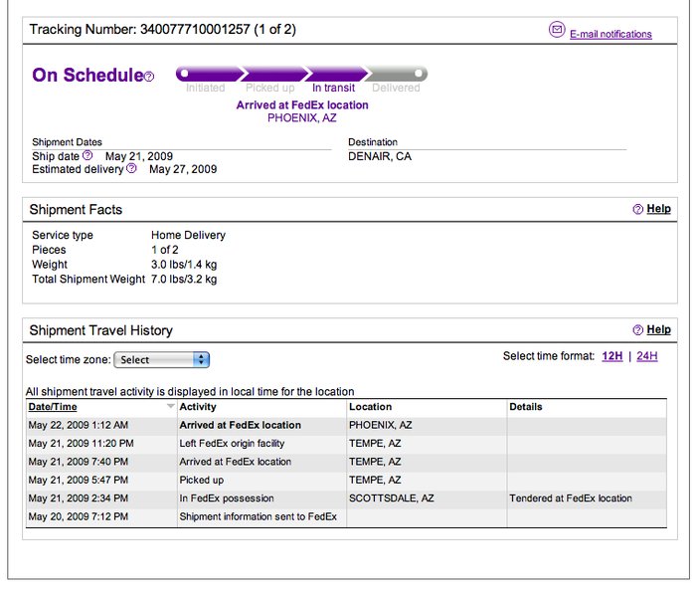Click SCOTTSDALE, AZ location cell

pos(392,498)
